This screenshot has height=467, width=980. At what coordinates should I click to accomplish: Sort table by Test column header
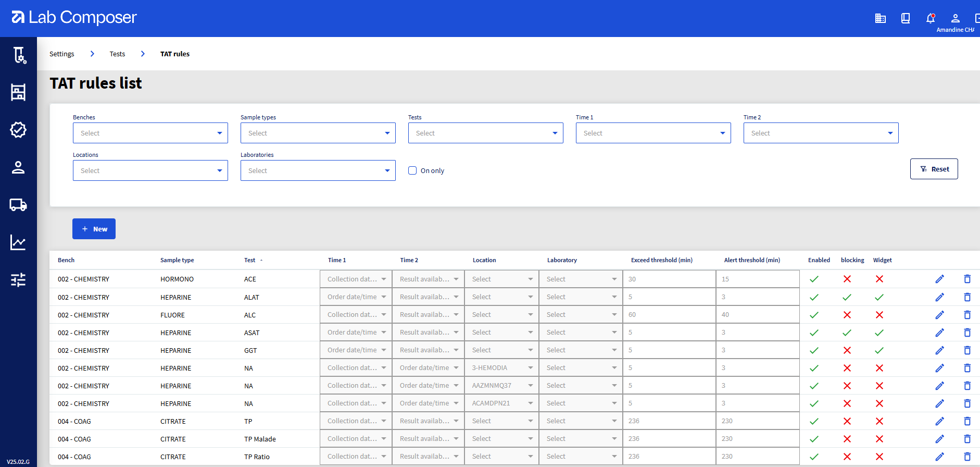click(x=250, y=260)
